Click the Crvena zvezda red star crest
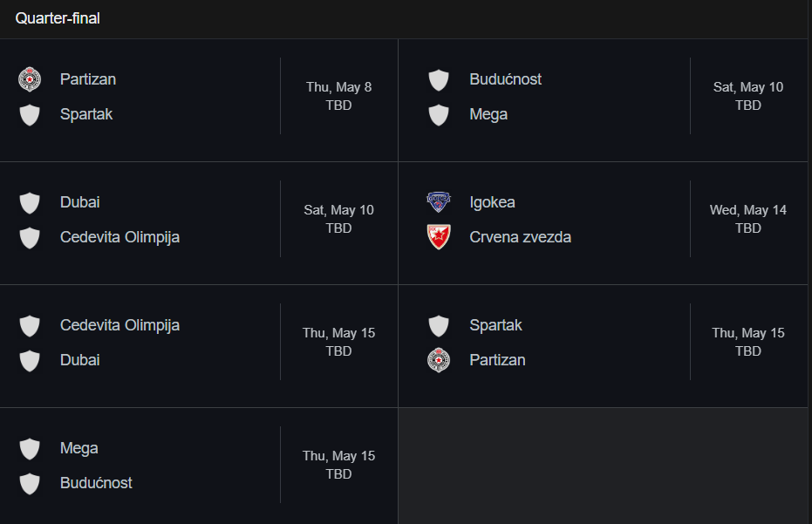 click(439, 236)
